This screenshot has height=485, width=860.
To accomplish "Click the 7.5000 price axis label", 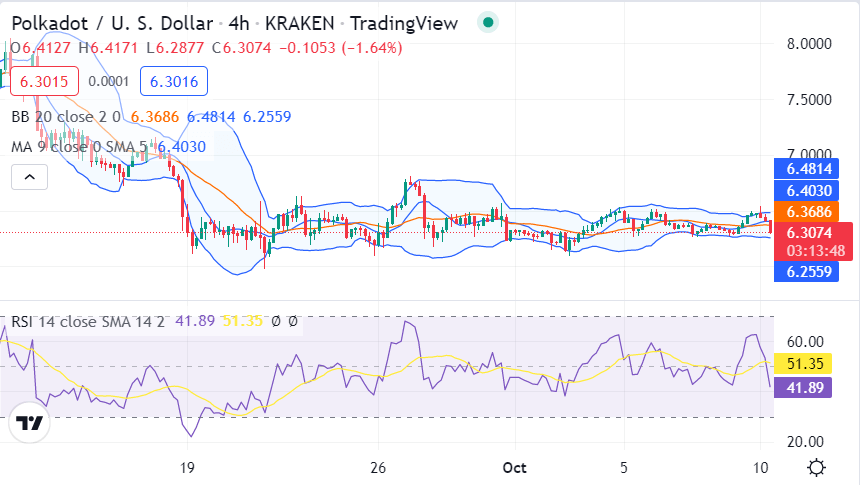I will 809,100.
